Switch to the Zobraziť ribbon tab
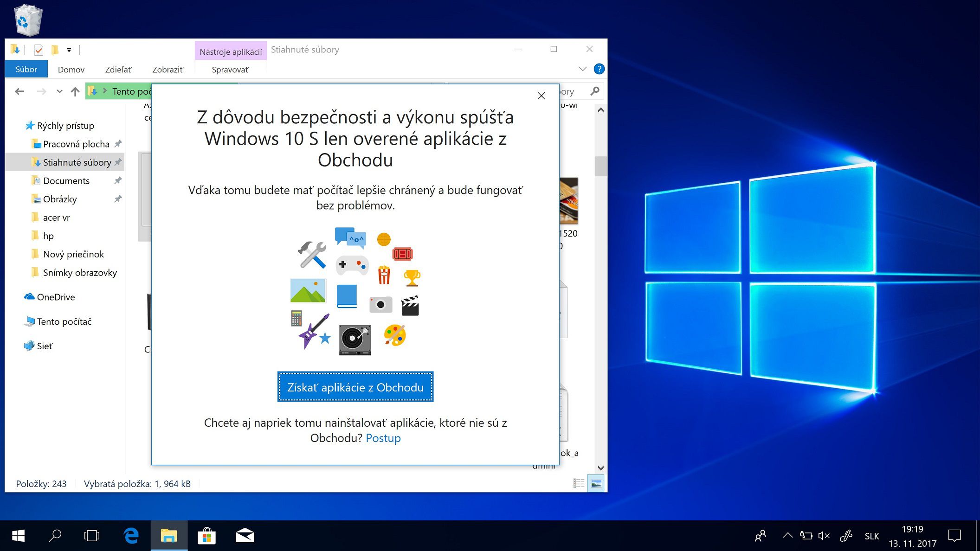This screenshot has height=551, width=980. coord(168,70)
